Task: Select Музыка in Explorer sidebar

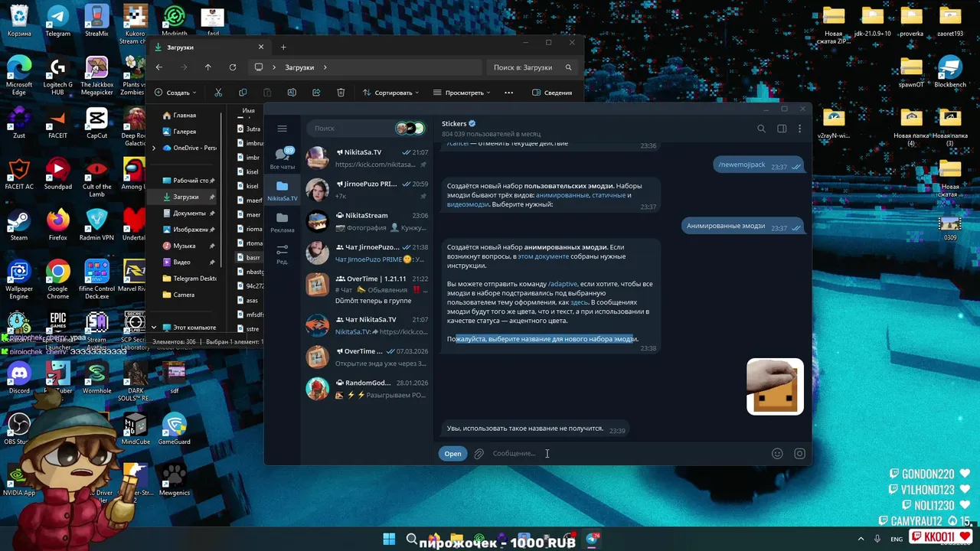Action: (184, 246)
